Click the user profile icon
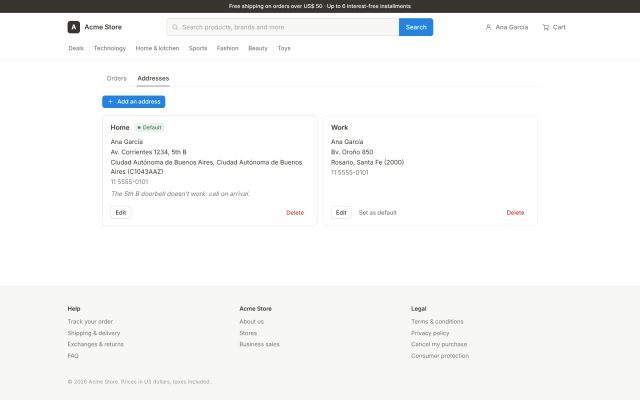This screenshot has height=400, width=640. (x=488, y=27)
